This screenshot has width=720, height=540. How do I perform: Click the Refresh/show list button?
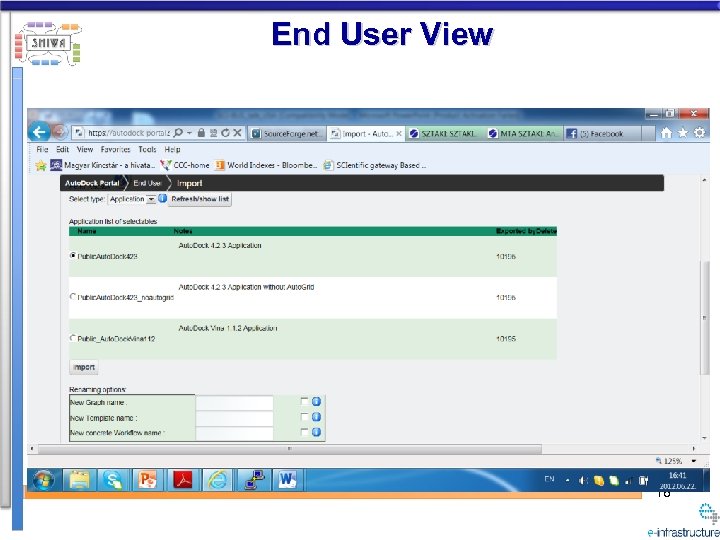tap(200, 199)
